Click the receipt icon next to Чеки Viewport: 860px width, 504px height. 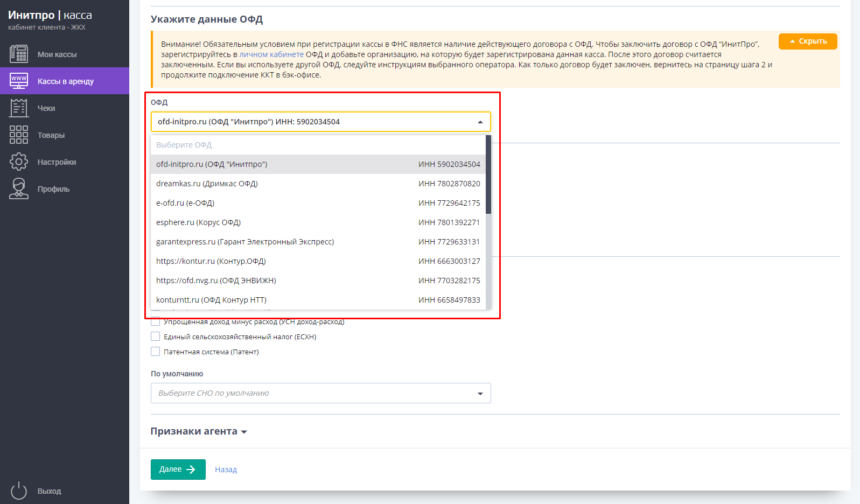pyautogui.click(x=19, y=108)
